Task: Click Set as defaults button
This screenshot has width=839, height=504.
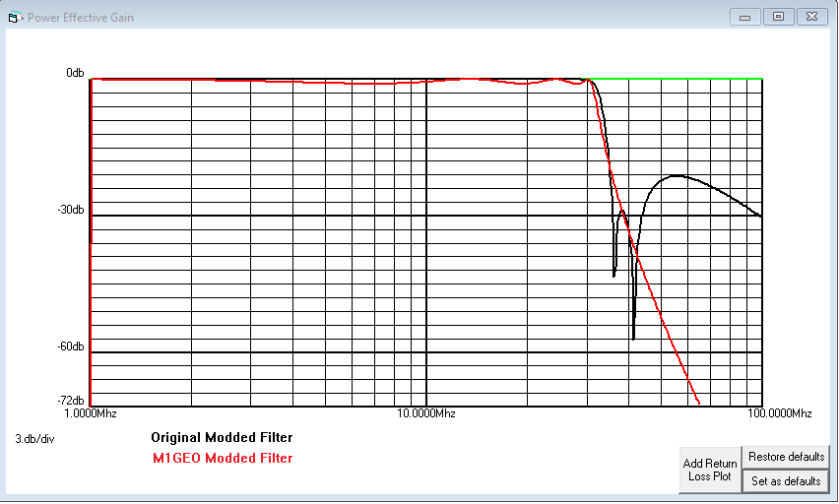Action: [786, 481]
